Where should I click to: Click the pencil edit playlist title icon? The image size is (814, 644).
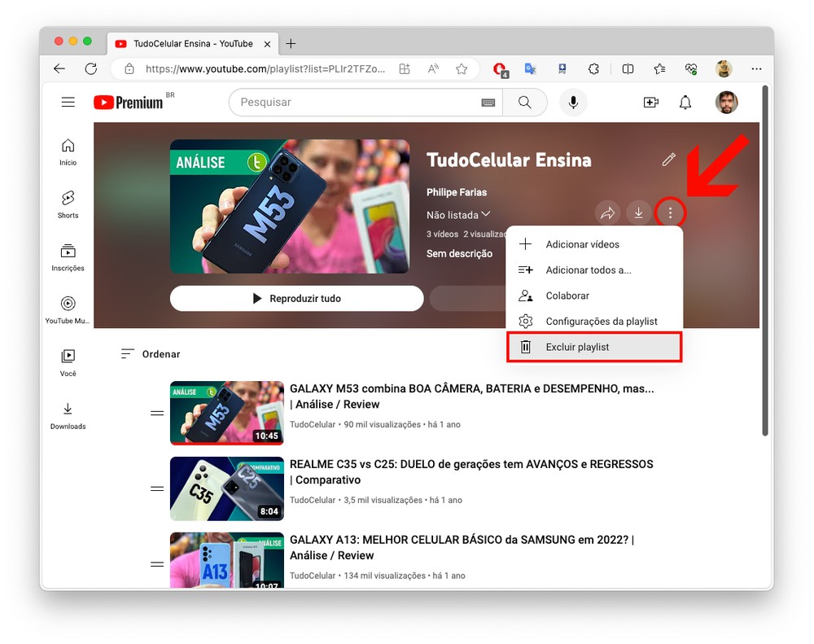pyautogui.click(x=669, y=160)
